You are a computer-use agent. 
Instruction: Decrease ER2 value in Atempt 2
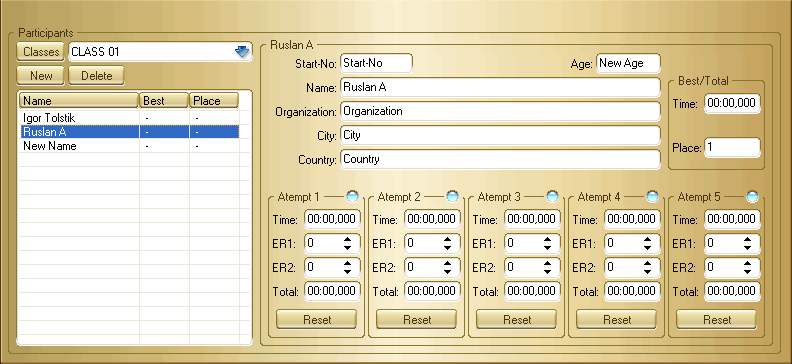(x=448, y=271)
